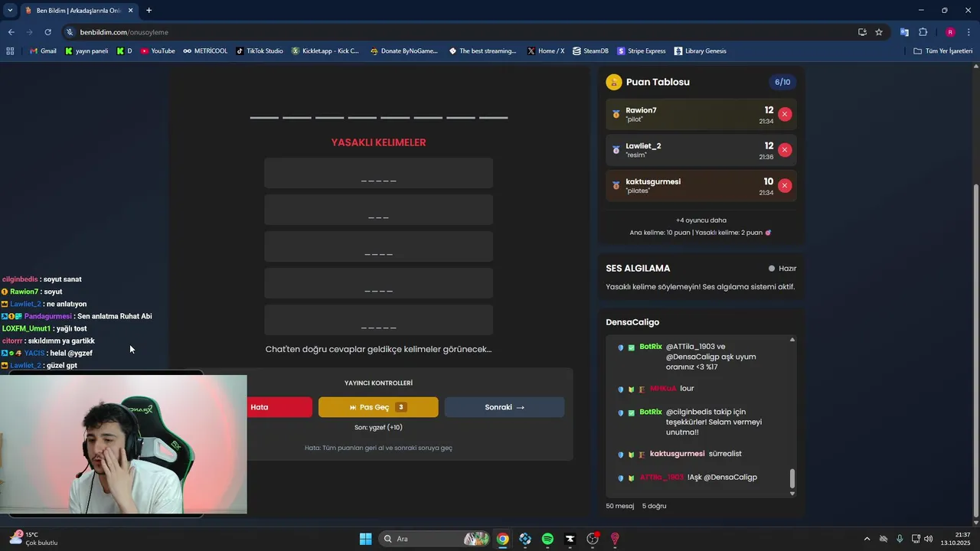Click the ATTila_1903 chat username
980x551 pixels.
[661, 478]
